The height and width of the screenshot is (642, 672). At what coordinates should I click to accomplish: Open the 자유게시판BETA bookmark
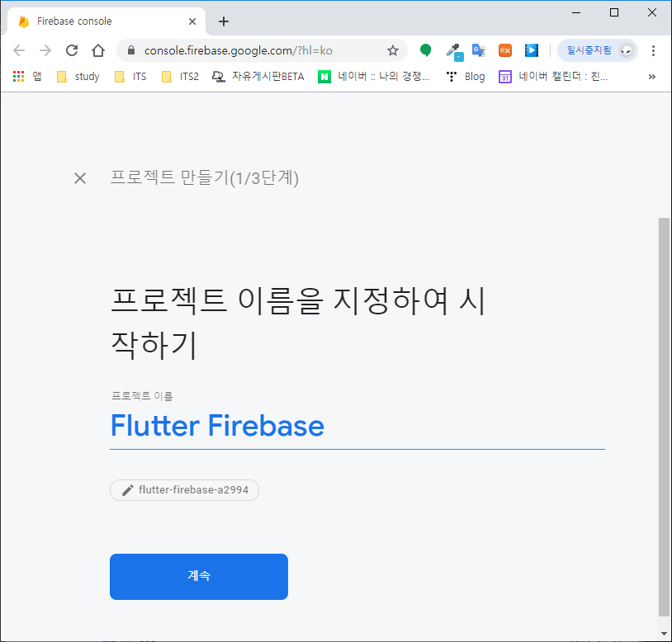258,77
